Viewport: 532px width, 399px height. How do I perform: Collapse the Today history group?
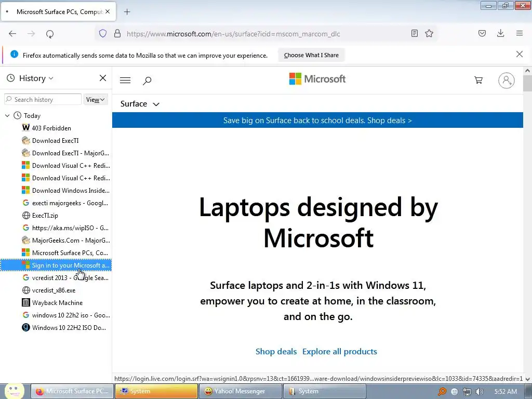[7, 116]
